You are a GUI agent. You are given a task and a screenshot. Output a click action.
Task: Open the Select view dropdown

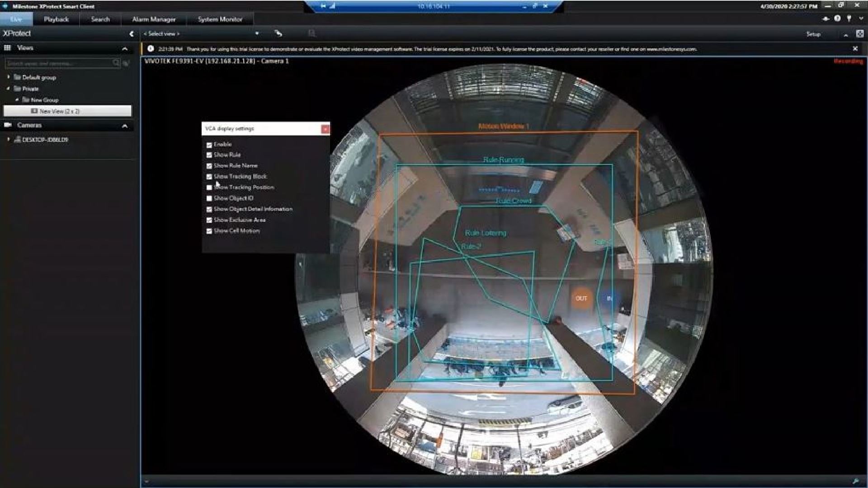coord(202,34)
